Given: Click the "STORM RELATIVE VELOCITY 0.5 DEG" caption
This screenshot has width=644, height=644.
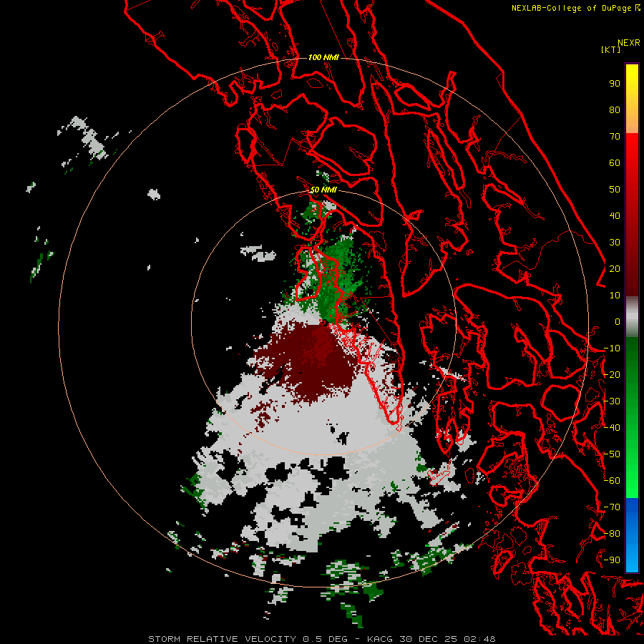Looking at the screenshot, I should click(x=248, y=639).
